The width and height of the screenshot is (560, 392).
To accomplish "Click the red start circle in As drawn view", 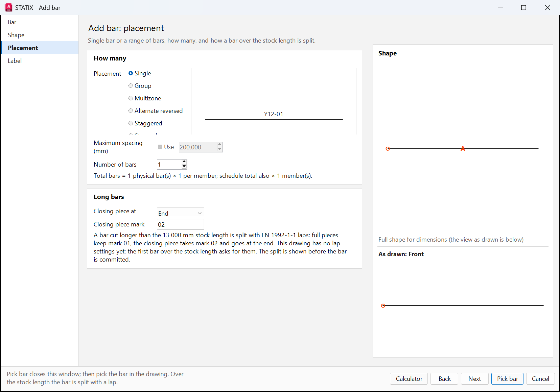I will (383, 306).
